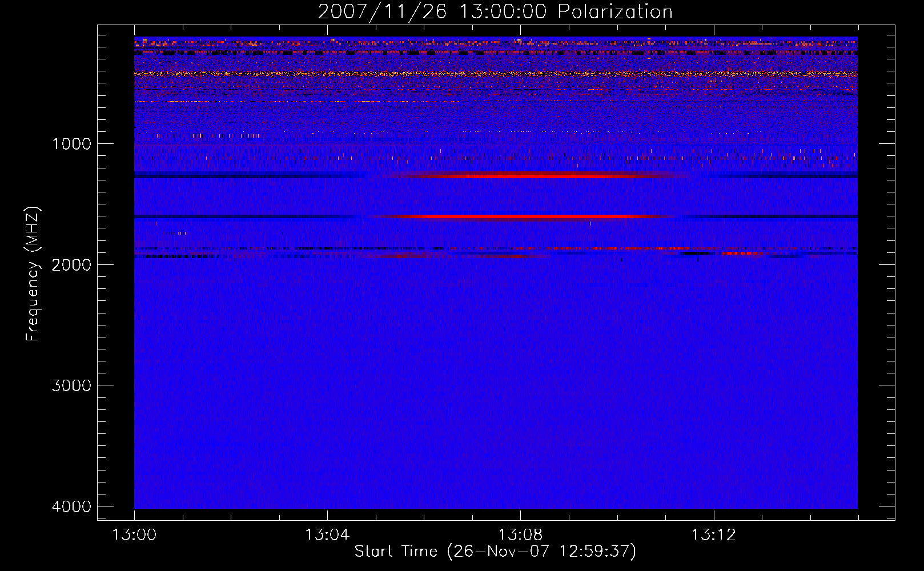
Task: Click the 'Start Time (26-Nov-07 12:59:37)' label
Action: [495, 552]
